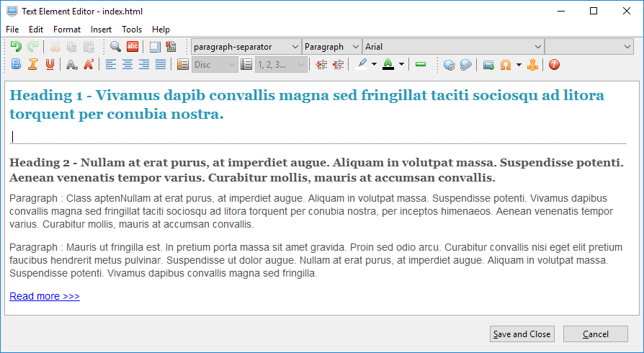Click the numbered list icon

pos(246,65)
